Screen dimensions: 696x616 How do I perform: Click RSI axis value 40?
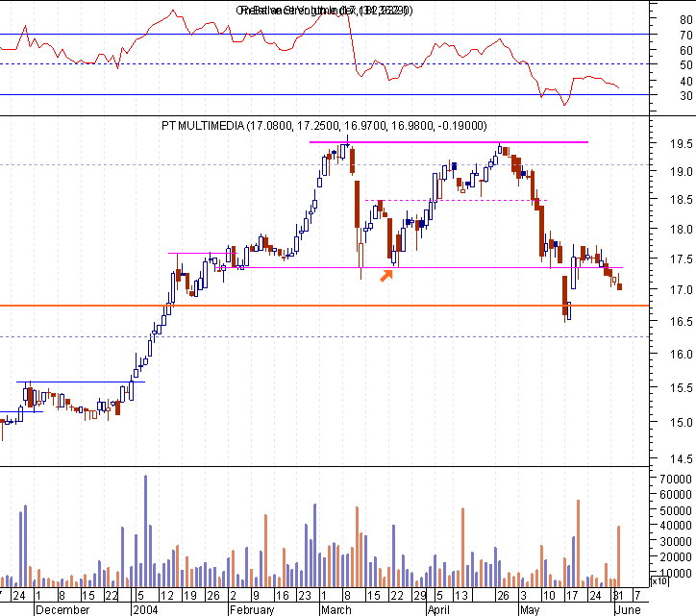(685, 82)
